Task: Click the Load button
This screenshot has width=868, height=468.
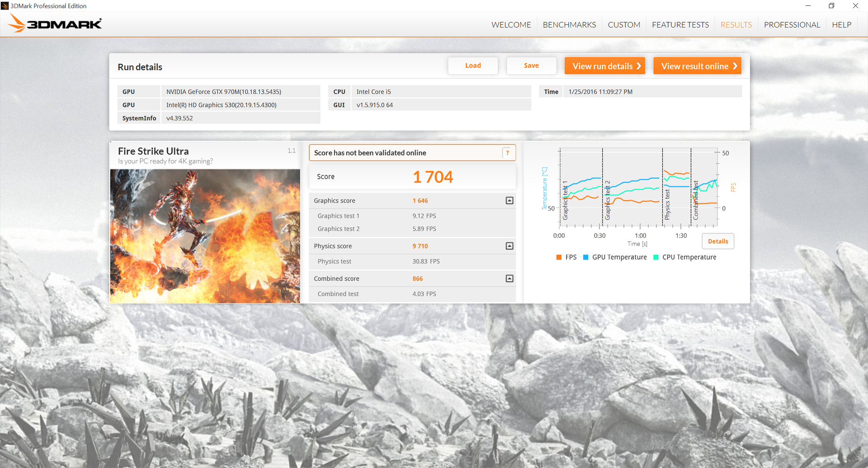Action: tap(473, 66)
